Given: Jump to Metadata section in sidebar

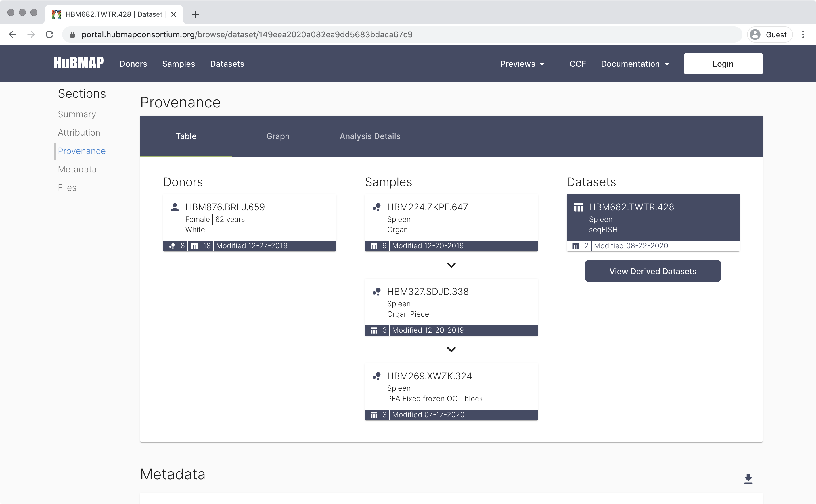Looking at the screenshot, I should pyautogui.click(x=77, y=169).
